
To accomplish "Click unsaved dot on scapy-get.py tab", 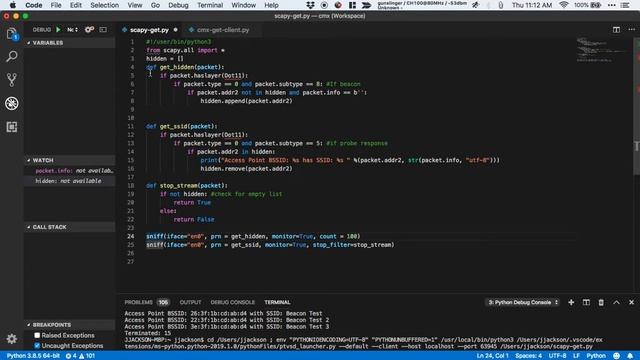I will coord(176,30).
